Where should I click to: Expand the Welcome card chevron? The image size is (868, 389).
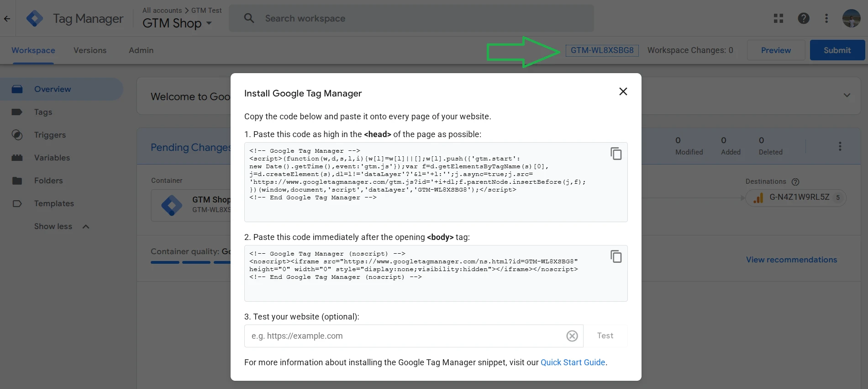coord(847,96)
